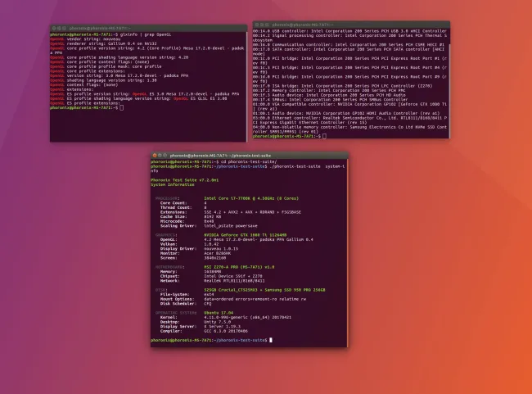This screenshot has height=394, width=532.
Task: Click 'Memory:' row in system info
Action: coord(191,272)
